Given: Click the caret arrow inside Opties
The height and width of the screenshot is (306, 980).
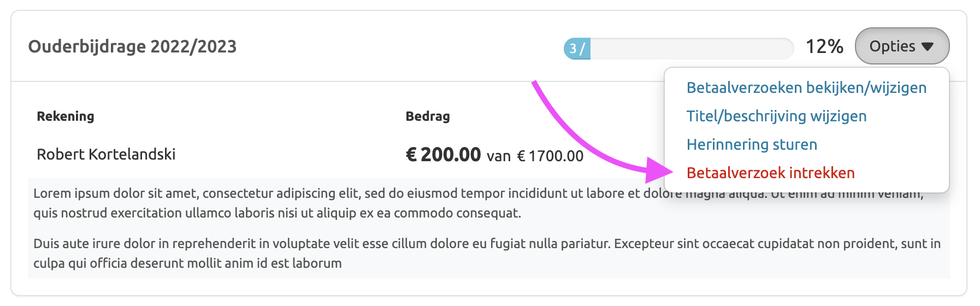Looking at the screenshot, I should click(927, 47).
